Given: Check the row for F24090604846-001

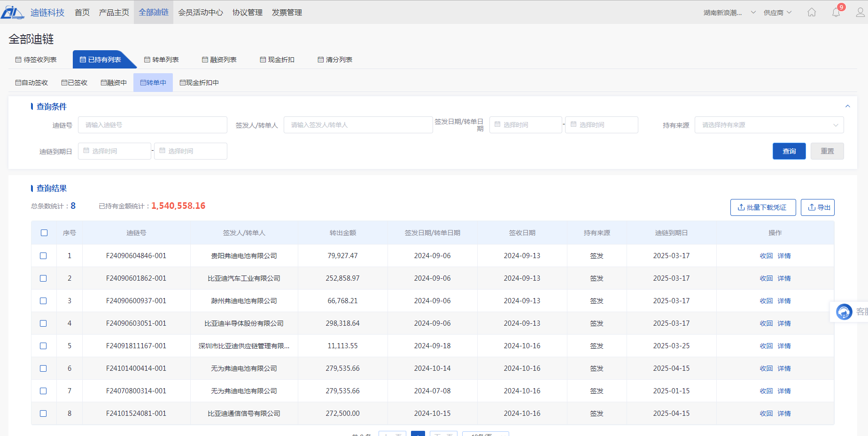Looking at the screenshot, I should pyautogui.click(x=43, y=256).
